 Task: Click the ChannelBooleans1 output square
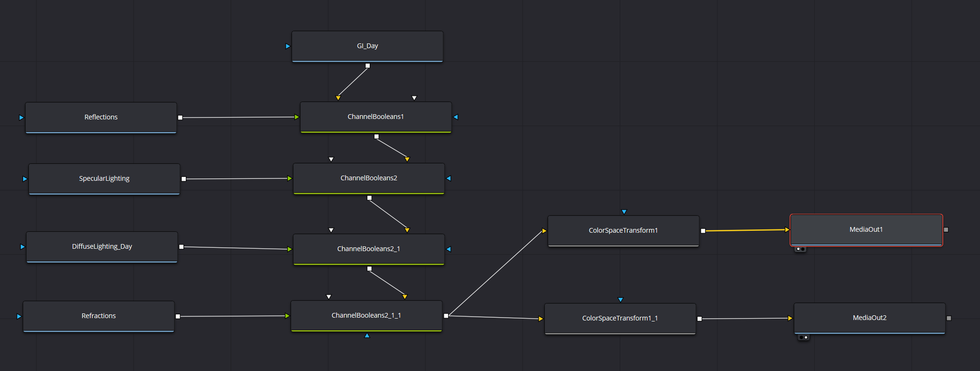pyautogui.click(x=376, y=136)
